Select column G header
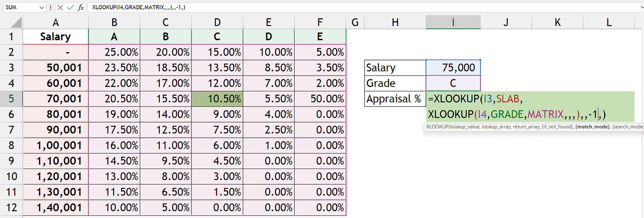Image resolution: width=644 pixels, height=218 pixels. click(355, 22)
